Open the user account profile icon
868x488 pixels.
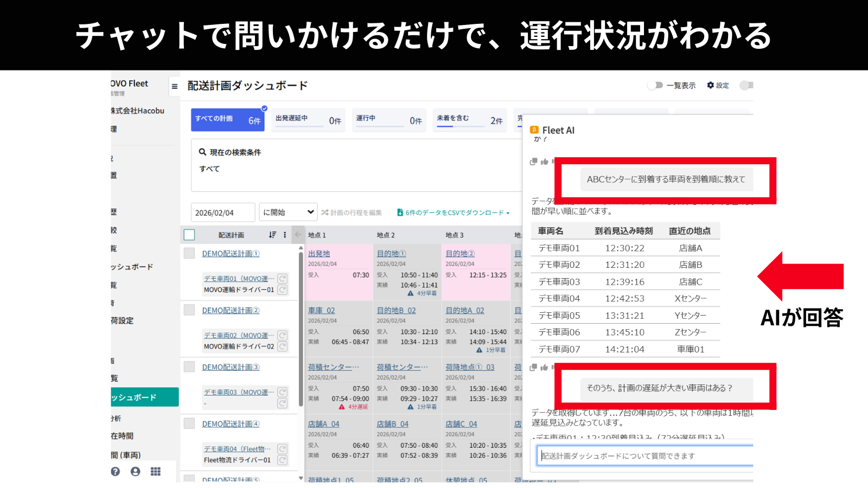(135, 471)
